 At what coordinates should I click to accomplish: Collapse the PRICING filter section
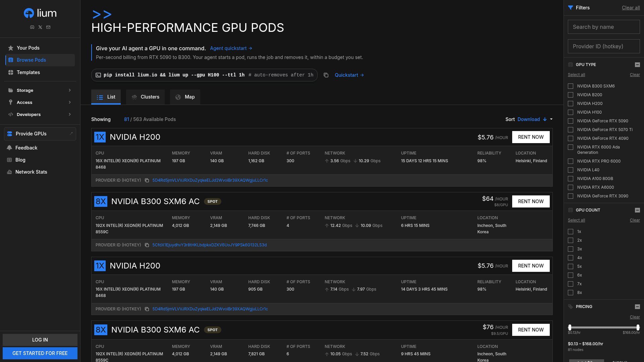(x=637, y=307)
